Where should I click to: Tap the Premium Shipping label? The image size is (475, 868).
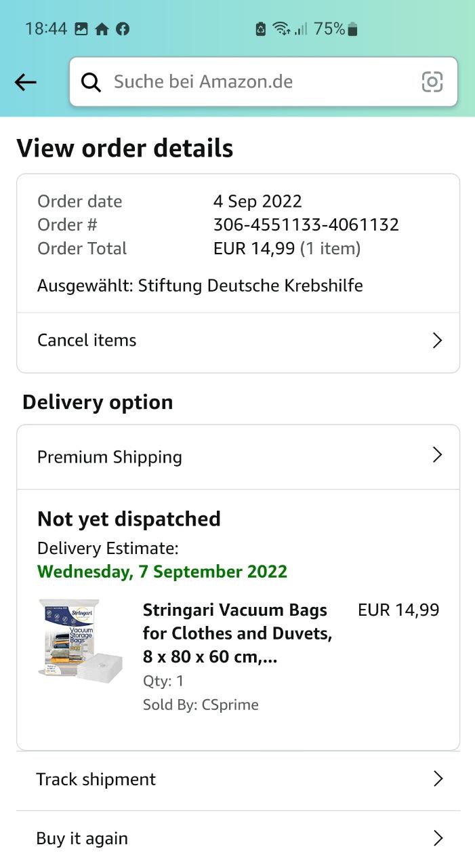tap(110, 457)
